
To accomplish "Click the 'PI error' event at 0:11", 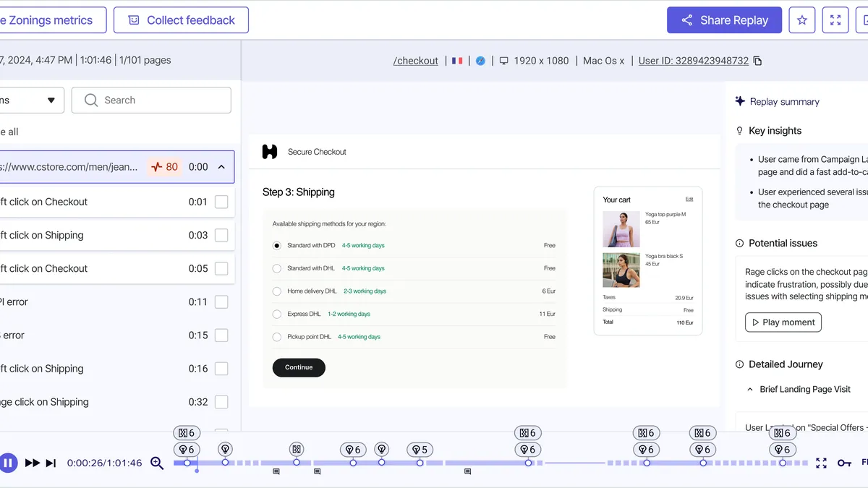I will (x=116, y=302).
